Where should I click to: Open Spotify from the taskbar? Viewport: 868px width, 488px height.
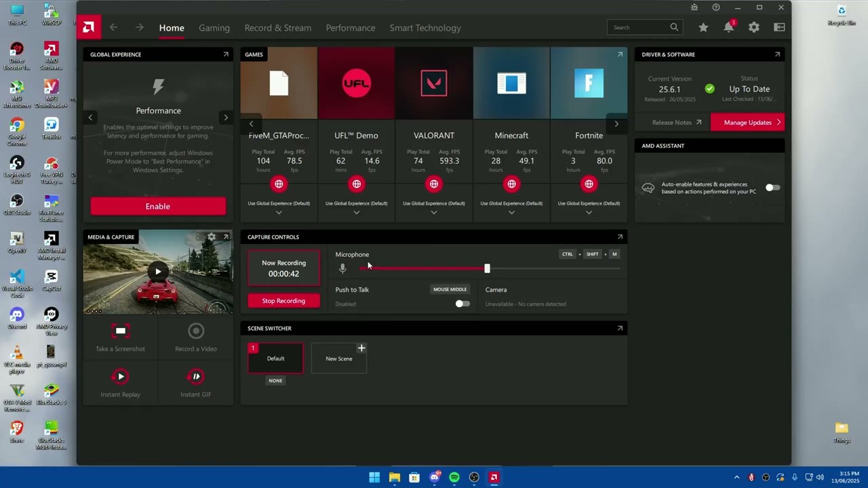454,477
